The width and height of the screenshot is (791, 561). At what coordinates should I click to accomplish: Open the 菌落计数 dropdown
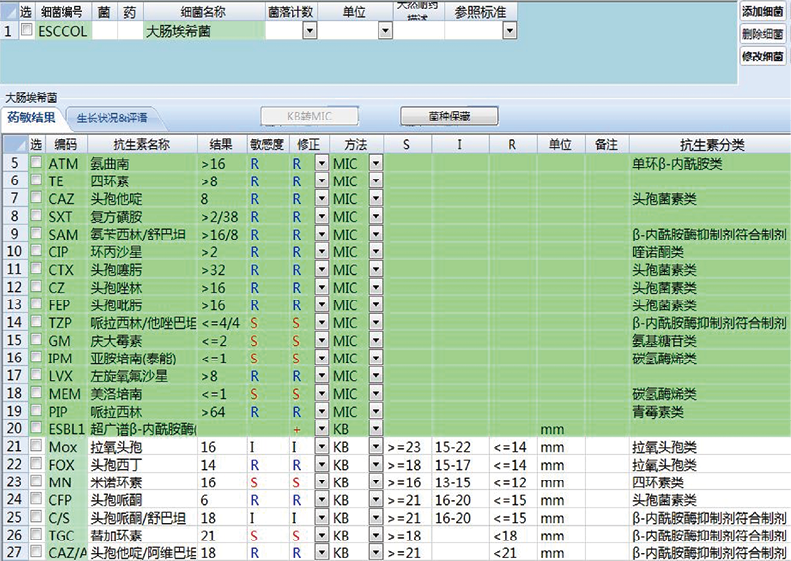(x=309, y=31)
